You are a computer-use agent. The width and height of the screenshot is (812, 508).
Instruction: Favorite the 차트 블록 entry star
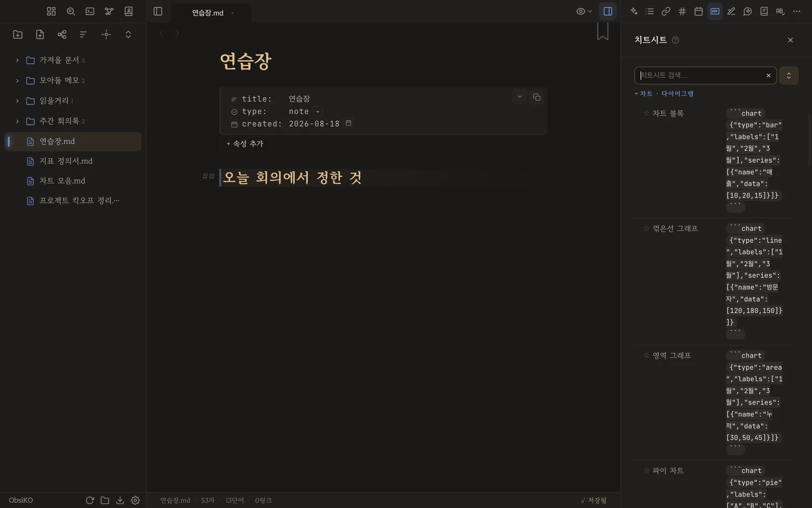coord(646,113)
